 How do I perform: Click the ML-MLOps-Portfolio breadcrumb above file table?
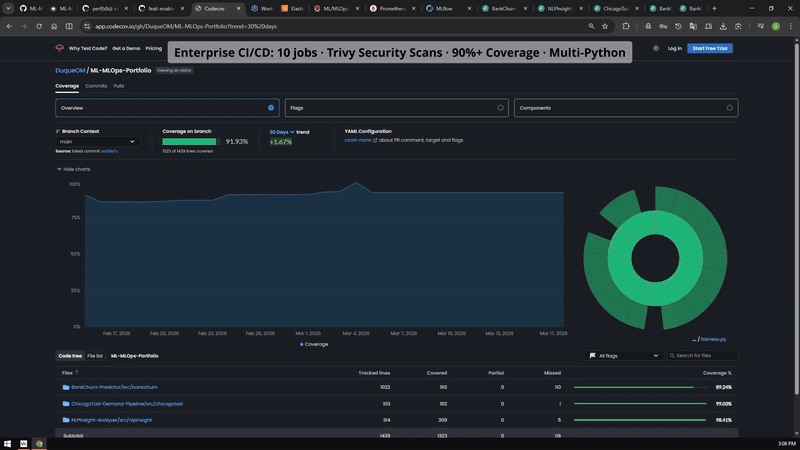coord(135,356)
